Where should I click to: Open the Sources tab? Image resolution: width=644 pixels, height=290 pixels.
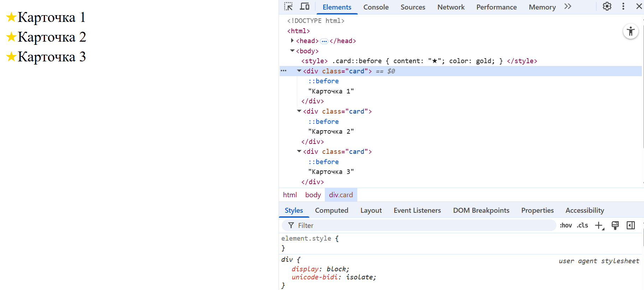tap(413, 7)
